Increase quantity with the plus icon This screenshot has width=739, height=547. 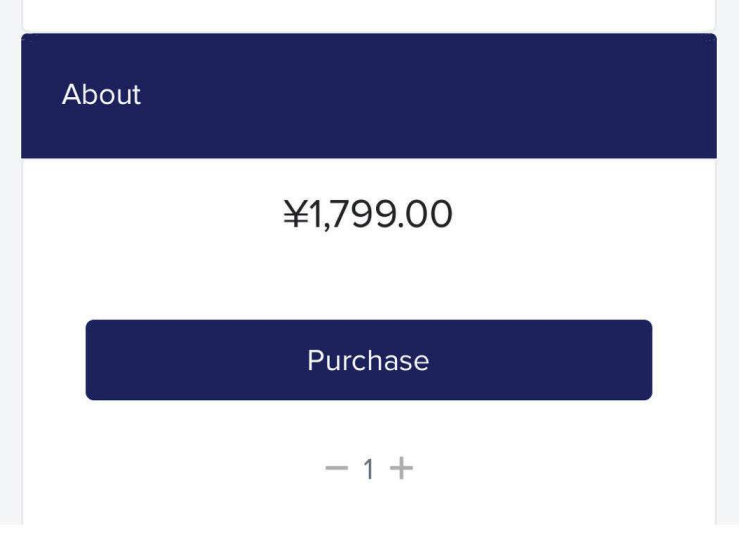coord(401,468)
